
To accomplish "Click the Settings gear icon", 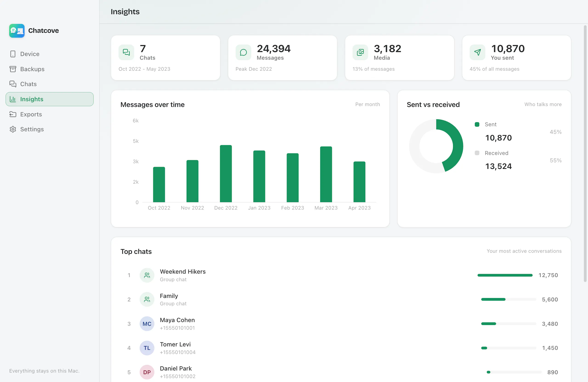I will coord(13,129).
